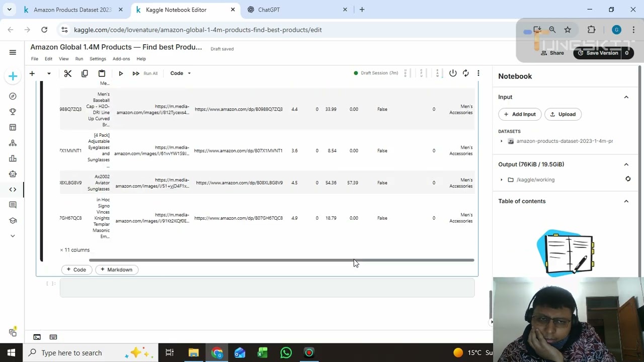Viewport: 644px width, 362px height.
Task: Open a new browser tab
Action: [362, 10]
